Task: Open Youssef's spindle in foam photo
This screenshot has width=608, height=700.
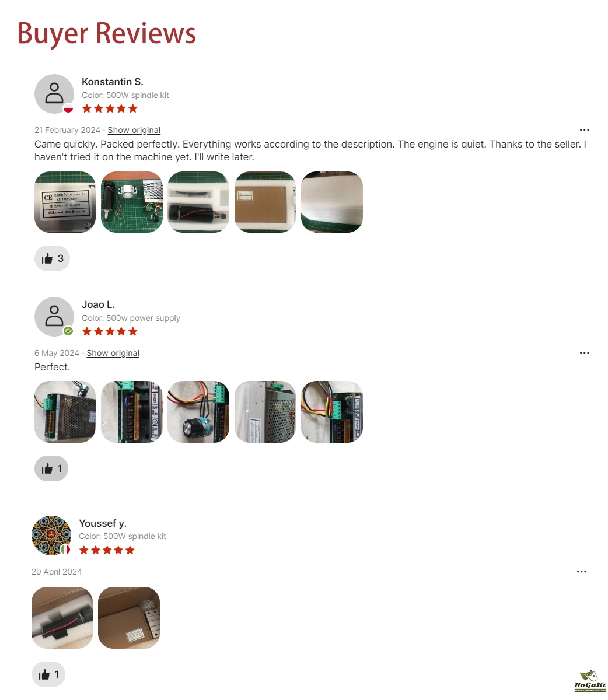Action: (x=62, y=618)
